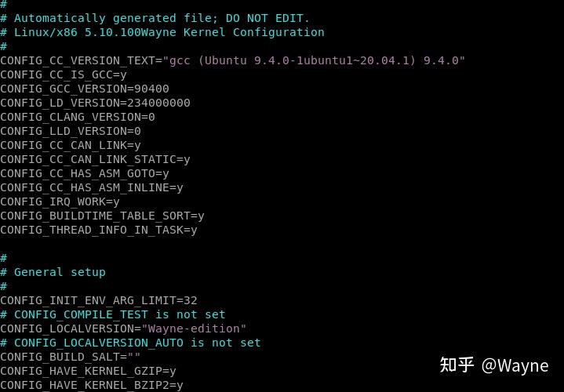Screen dimensions: 564x392
Task: Click on CONFIG_IRQ_WORK=y
Action: [x=60, y=201]
